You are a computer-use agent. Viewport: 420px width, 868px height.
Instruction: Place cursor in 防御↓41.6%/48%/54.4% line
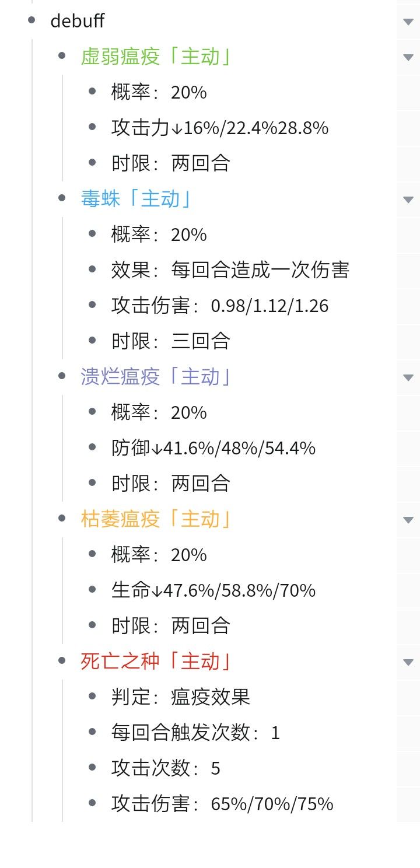point(213,449)
